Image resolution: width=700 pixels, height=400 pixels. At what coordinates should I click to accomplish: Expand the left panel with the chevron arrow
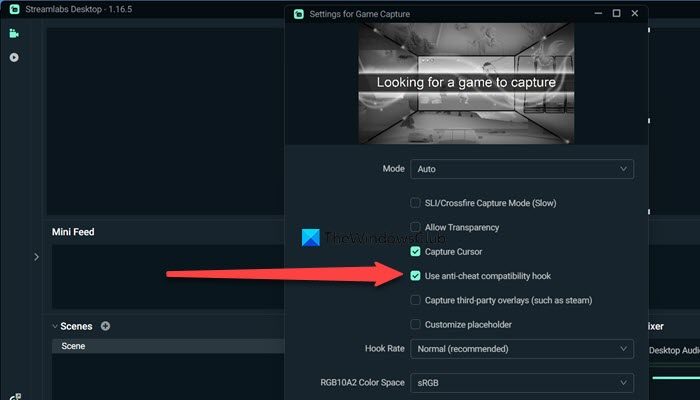[36, 257]
